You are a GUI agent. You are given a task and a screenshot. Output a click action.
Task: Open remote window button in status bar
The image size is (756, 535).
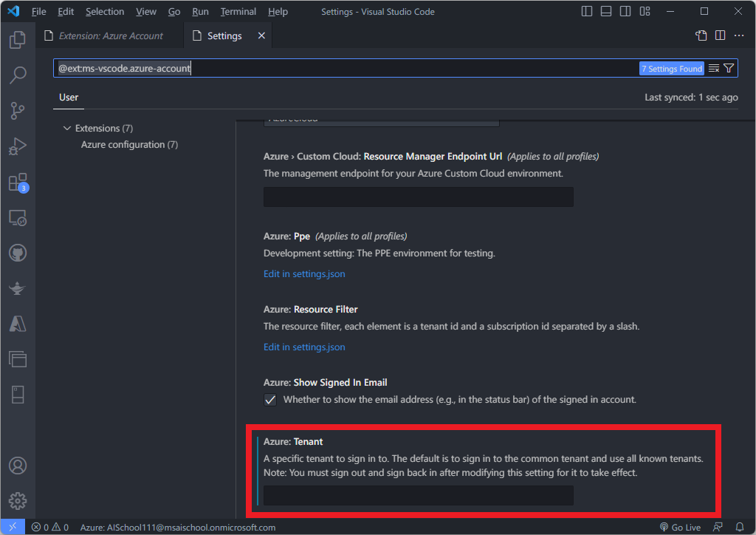[13, 528]
